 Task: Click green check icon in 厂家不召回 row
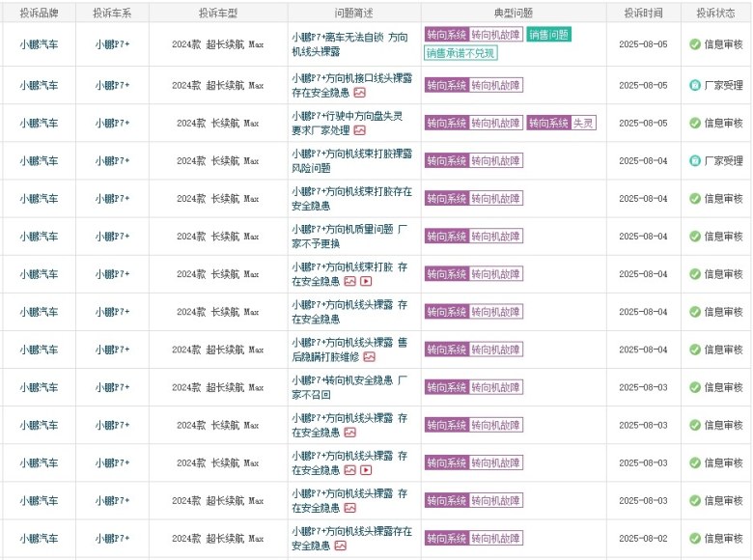click(x=695, y=387)
